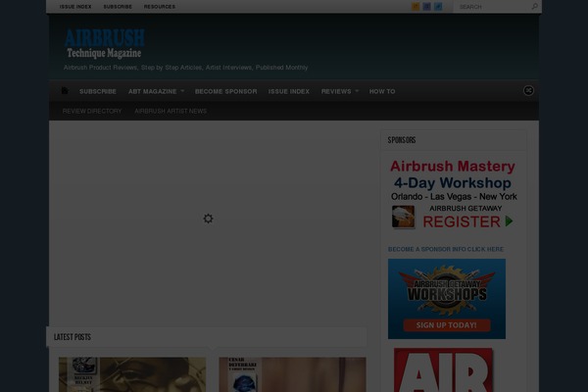Open the second latest post Cesar thumbnail
The image size is (588, 392).
(x=292, y=374)
